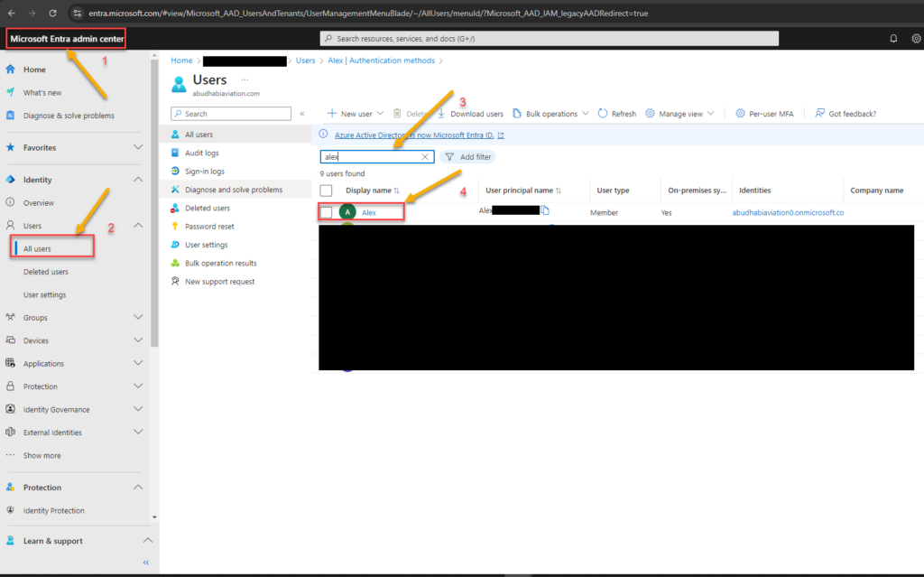Viewport: 924px width, 577px height.
Task: Click the Refresh toolbar button
Action: point(617,114)
